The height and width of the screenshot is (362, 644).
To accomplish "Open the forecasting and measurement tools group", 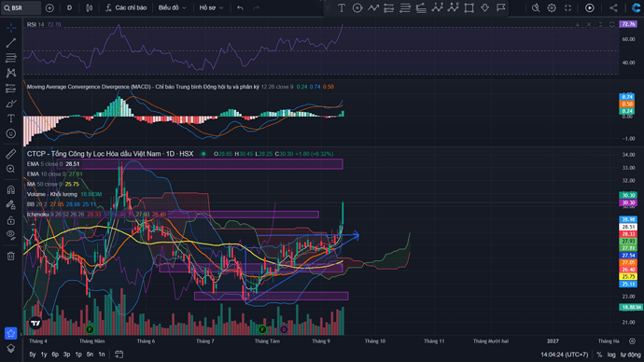I will coord(11,89).
